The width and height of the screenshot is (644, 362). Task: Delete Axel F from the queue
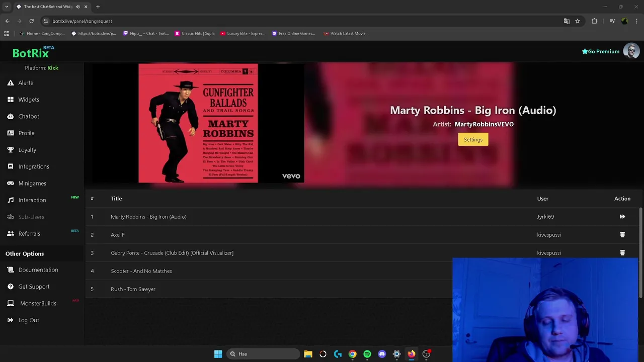622,235
